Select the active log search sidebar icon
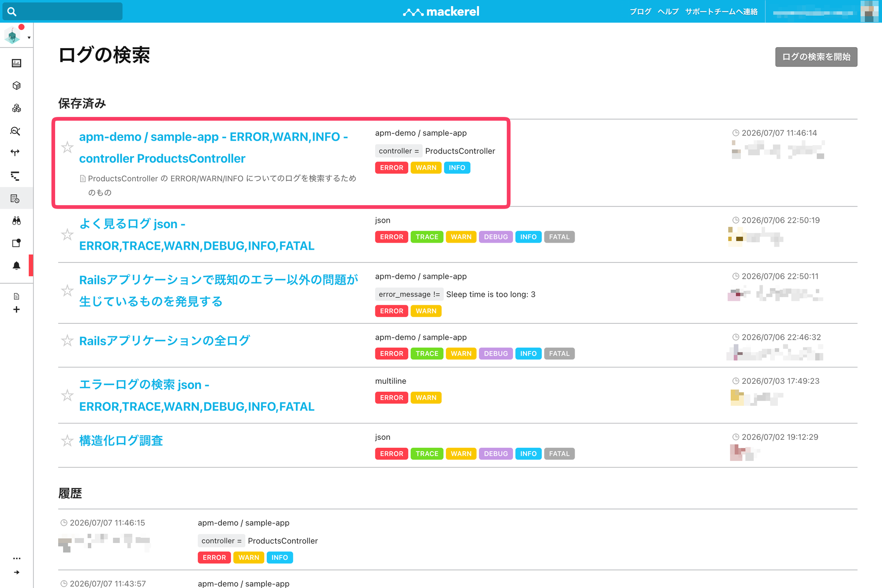 (x=15, y=198)
